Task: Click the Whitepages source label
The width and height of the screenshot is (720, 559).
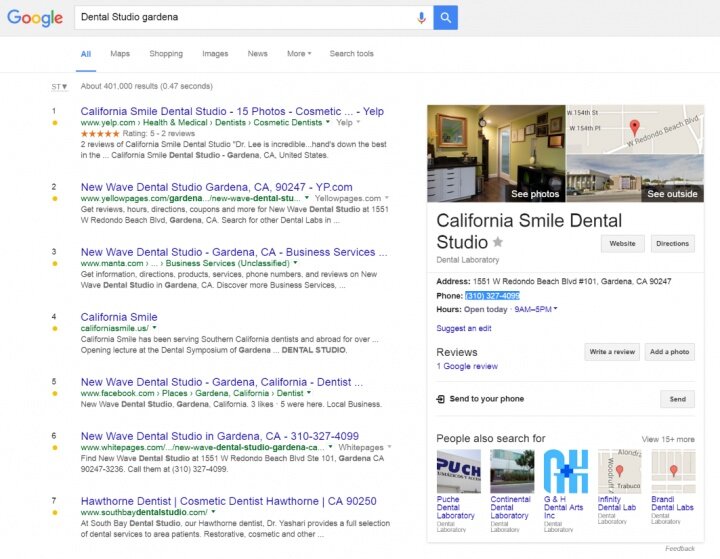Action: click(x=361, y=447)
